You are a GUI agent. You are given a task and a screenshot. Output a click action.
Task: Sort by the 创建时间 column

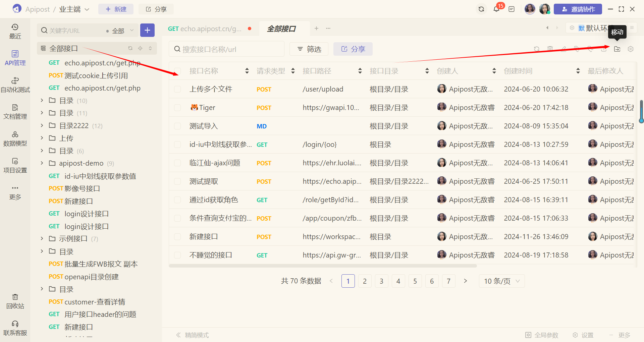(578, 71)
